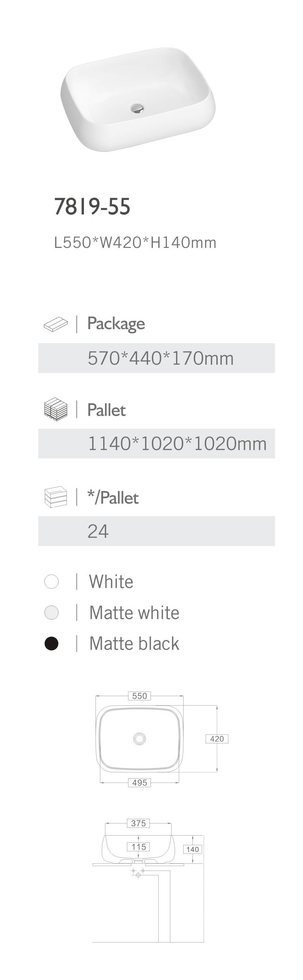Click the per-pallet quantity boxes icon
The image size is (303, 980).
pyautogui.click(x=56, y=497)
